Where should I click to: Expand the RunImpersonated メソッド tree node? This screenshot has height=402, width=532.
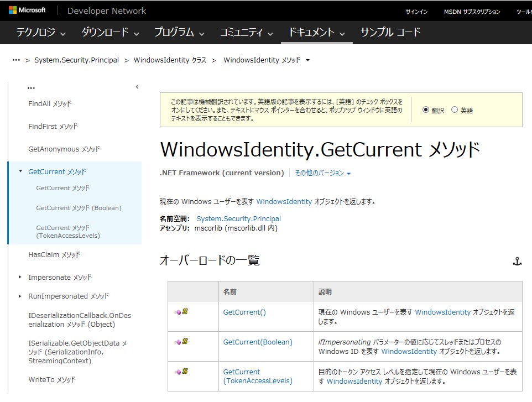point(20,296)
